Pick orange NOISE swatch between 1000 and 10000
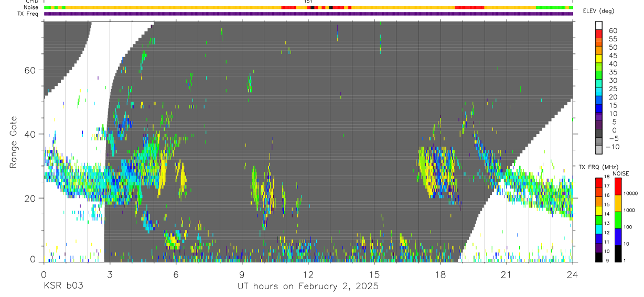 (x=618, y=203)
